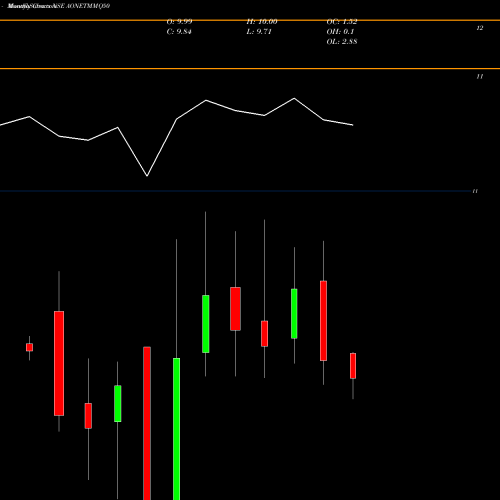Click the final red candle ending the series
This screenshot has width=500, height=500.
pyautogui.click(x=353, y=366)
